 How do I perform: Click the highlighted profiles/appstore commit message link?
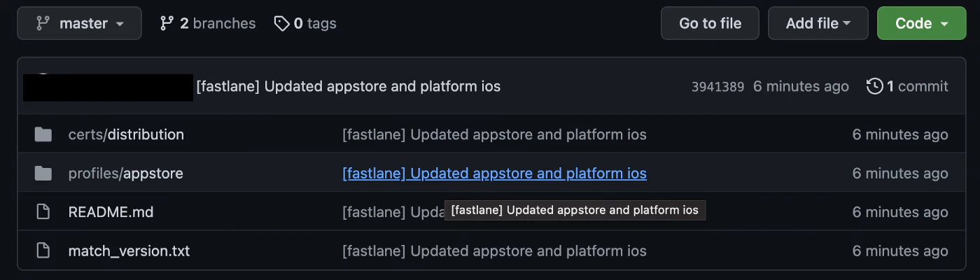coord(494,174)
